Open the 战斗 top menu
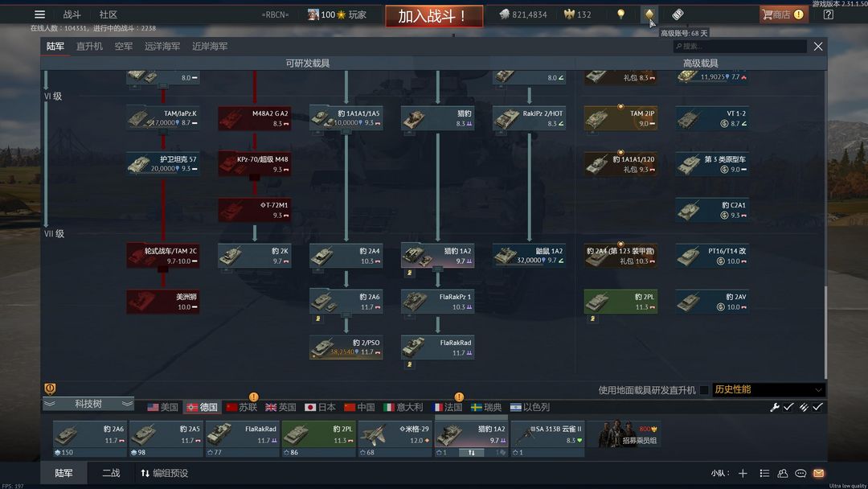This screenshot has width=868, height=489. click(x=72, y=14)
